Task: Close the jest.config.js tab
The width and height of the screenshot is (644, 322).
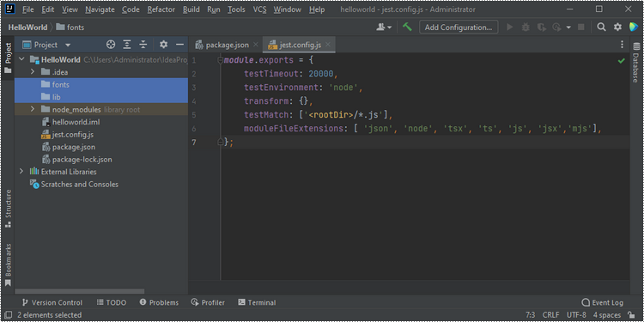Action: [328, 45]
